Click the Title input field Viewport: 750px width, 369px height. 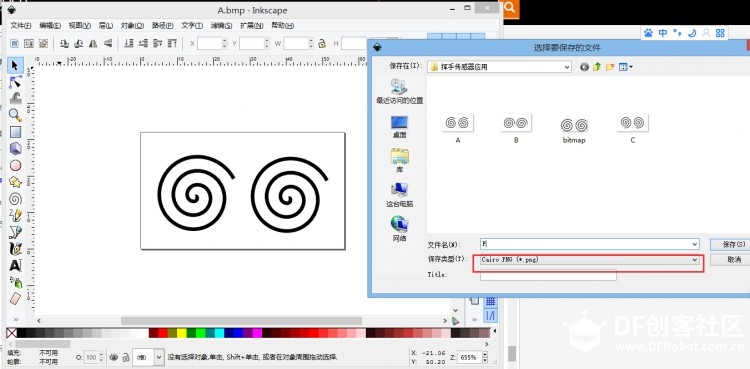click(x=548, y=275)
